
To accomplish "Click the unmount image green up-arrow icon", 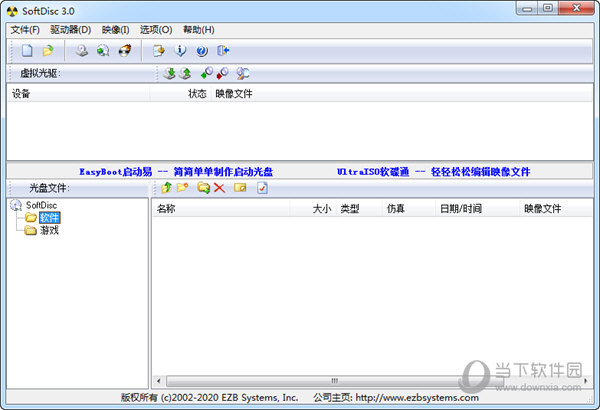I will point(185,73).
